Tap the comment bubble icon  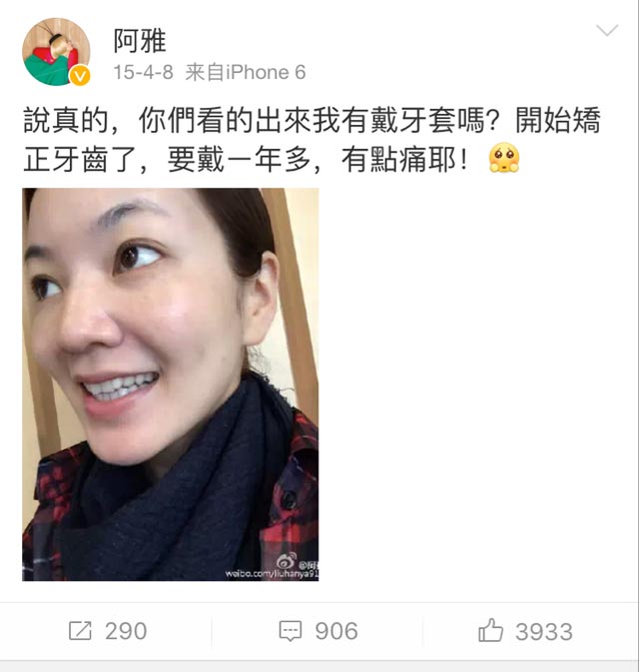(291, 631)
